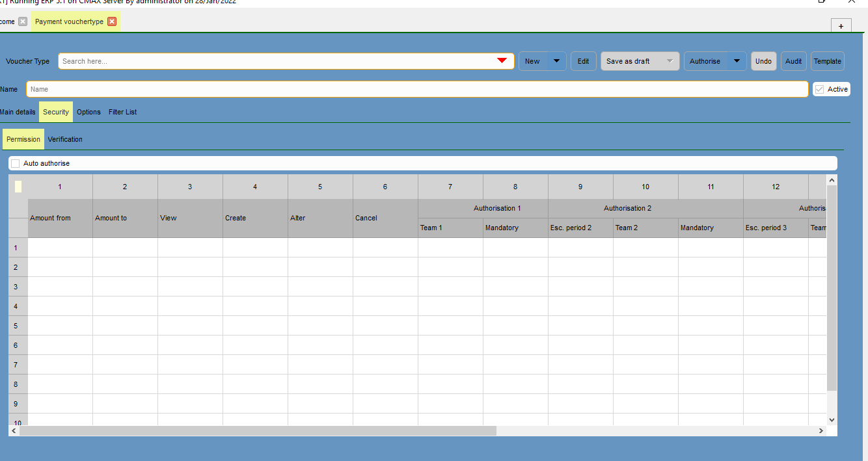This screenshot has height=461, width=868.
Task: Click the Amount from column header
Action: pos(60,218)
